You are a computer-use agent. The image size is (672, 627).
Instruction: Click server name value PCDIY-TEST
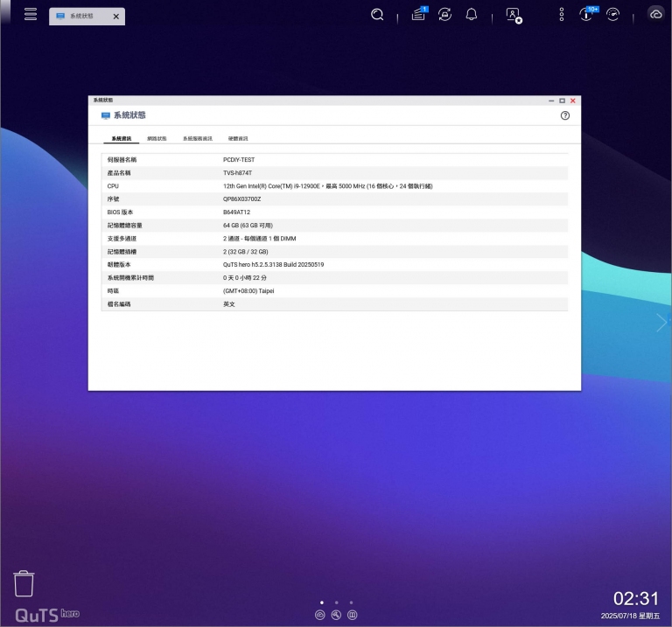click(x=239, y=160)
